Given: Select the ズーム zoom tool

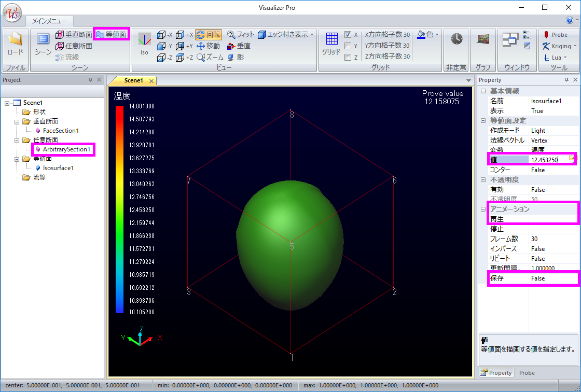Looking at the screenshot, I should coord(211,57).
